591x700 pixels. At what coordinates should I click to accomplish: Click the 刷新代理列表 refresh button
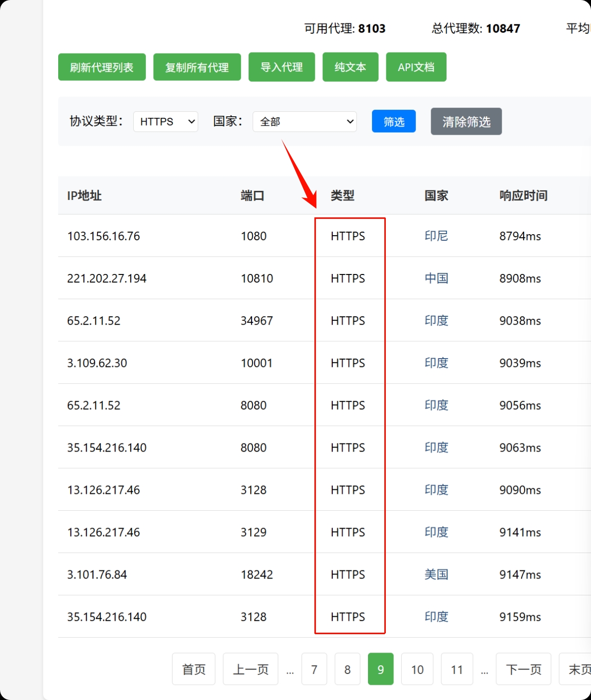102,67
